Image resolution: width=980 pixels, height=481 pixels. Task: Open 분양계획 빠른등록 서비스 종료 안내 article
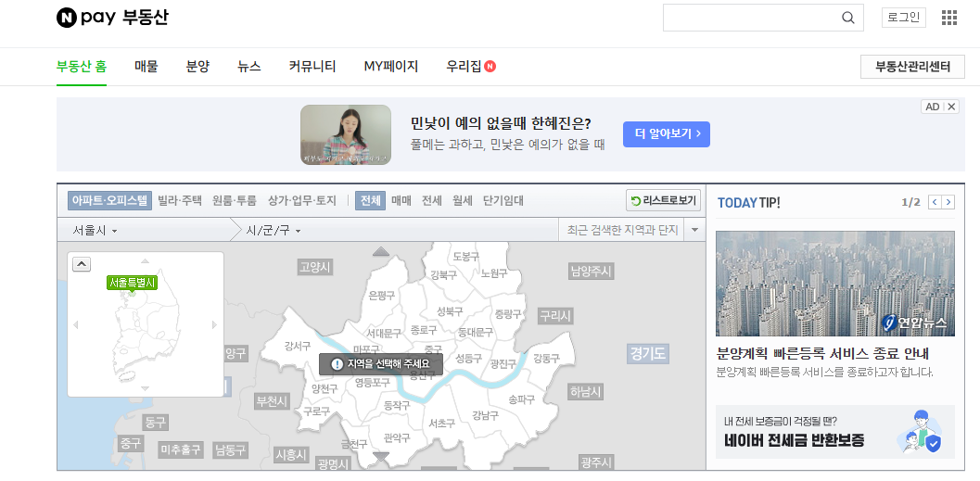click(x=822, y=353)
